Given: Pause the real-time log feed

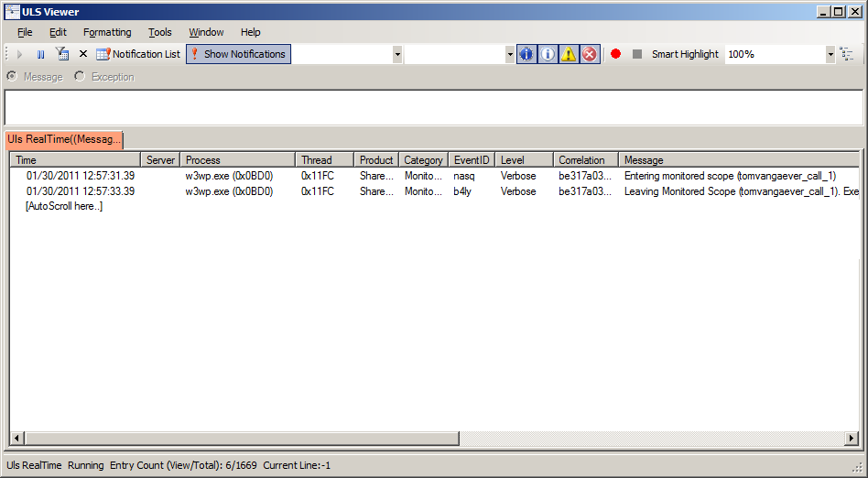Looking at the screenshot, I should 40,54.
